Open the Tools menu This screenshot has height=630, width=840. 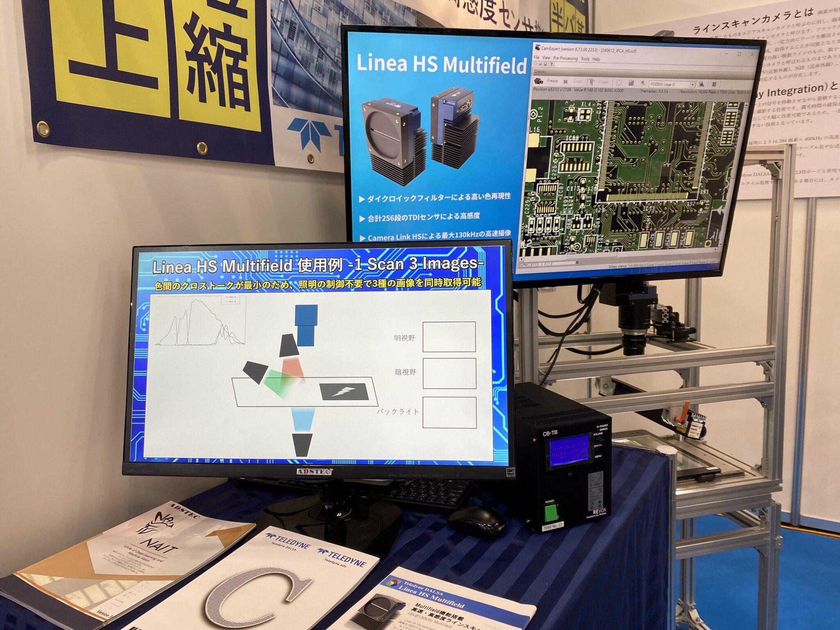pyautogui.click(x=585, y=59)
